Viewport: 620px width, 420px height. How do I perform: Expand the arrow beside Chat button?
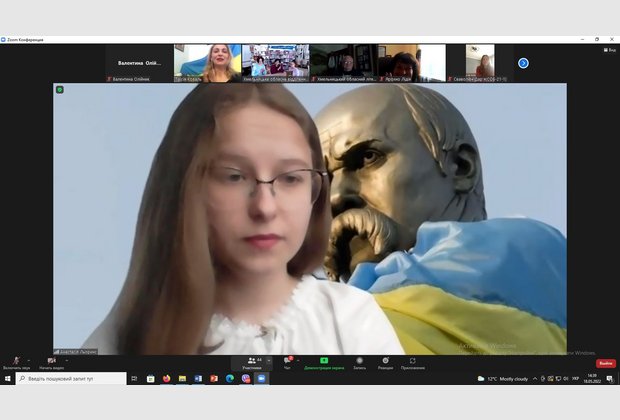click(298, 360)
